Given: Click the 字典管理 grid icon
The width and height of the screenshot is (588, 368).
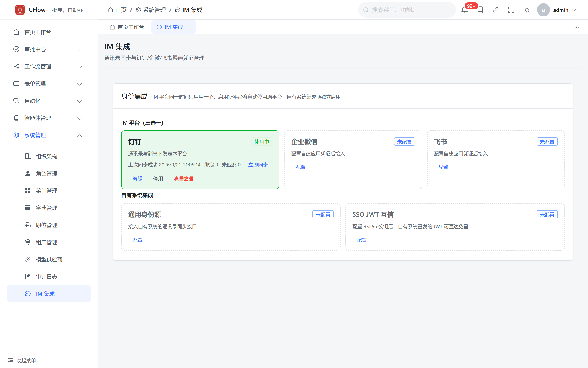Looking at the screenshot, I should click(28, 208).
